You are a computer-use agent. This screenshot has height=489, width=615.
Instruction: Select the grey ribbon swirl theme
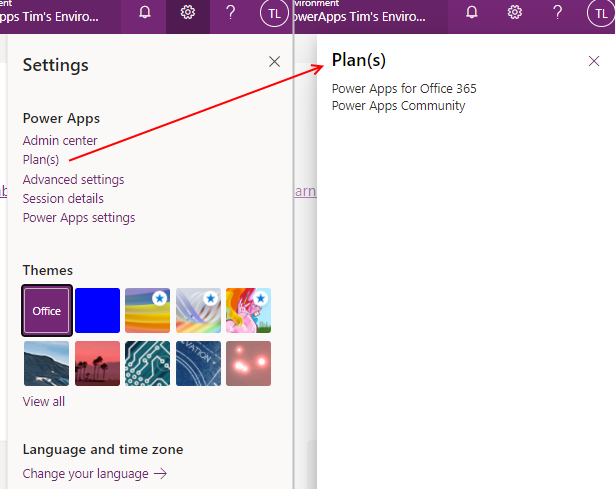click(x=198, y=311)
